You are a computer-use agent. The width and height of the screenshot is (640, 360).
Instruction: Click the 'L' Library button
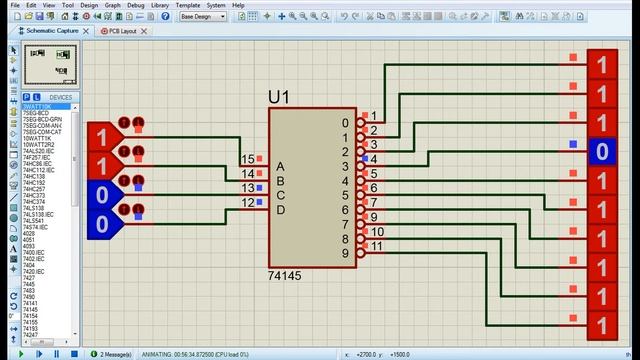(x=36, y=97)
